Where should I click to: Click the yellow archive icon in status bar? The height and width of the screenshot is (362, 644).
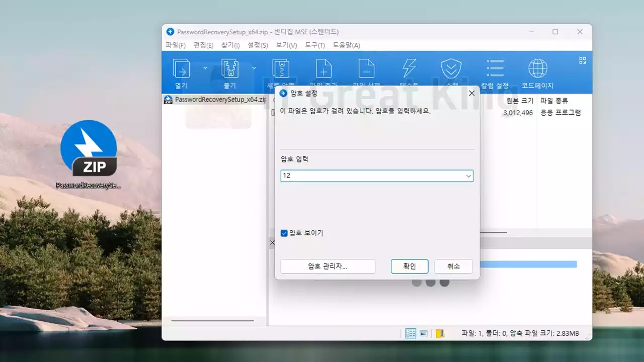pos(440,333)
